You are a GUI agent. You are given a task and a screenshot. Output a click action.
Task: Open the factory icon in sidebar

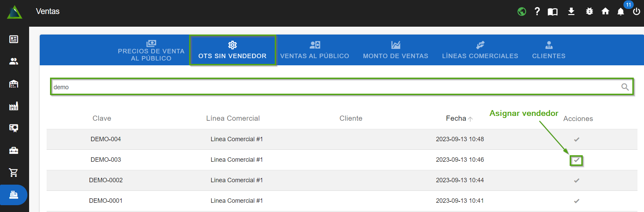click(14, 106)
